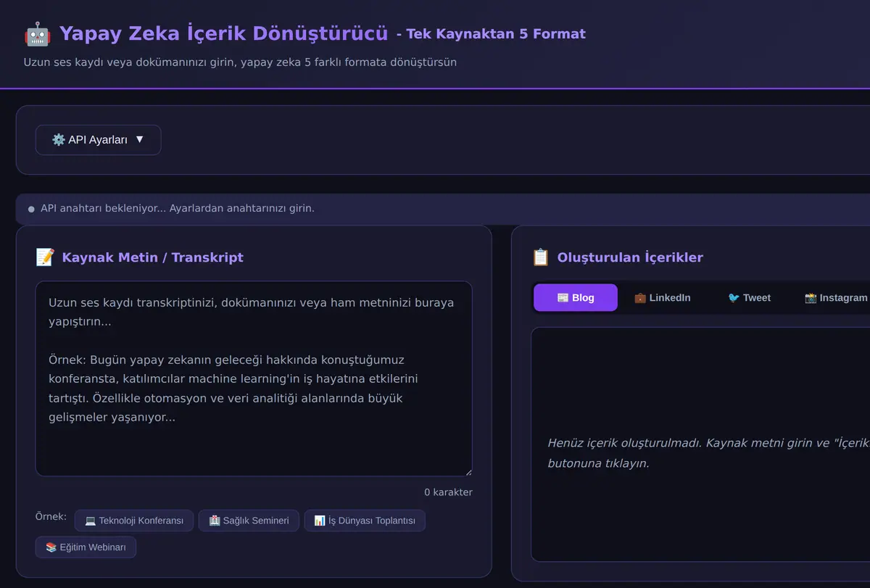The height and width of the screenshot is (588, 870).
Task: Switch to the Tweet tab
Action: (749, 297)
